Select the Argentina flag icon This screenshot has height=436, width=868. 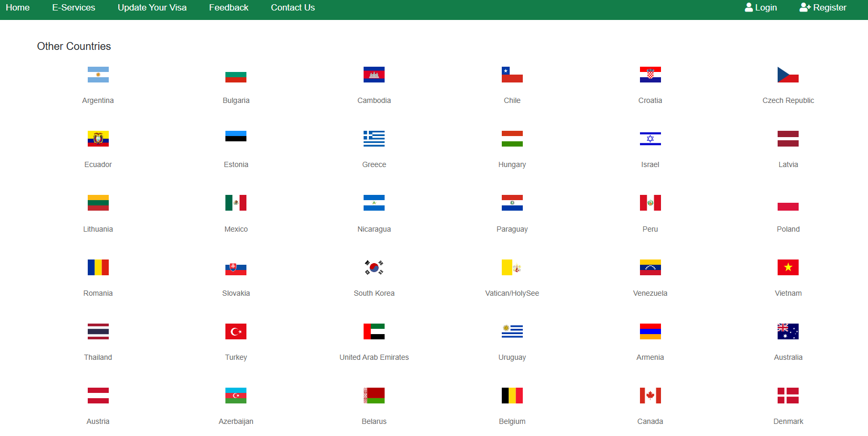[x=98, y=75]
